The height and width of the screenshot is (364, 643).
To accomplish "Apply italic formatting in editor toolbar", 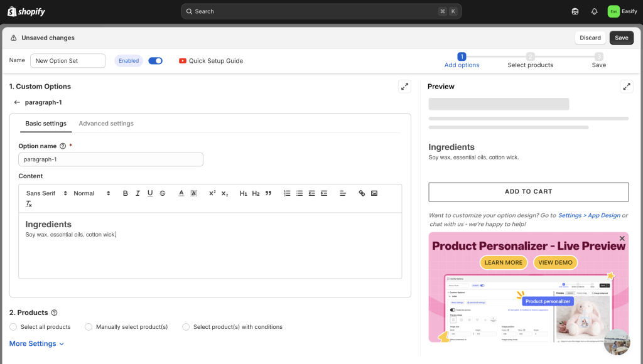I will coord(138,193).
